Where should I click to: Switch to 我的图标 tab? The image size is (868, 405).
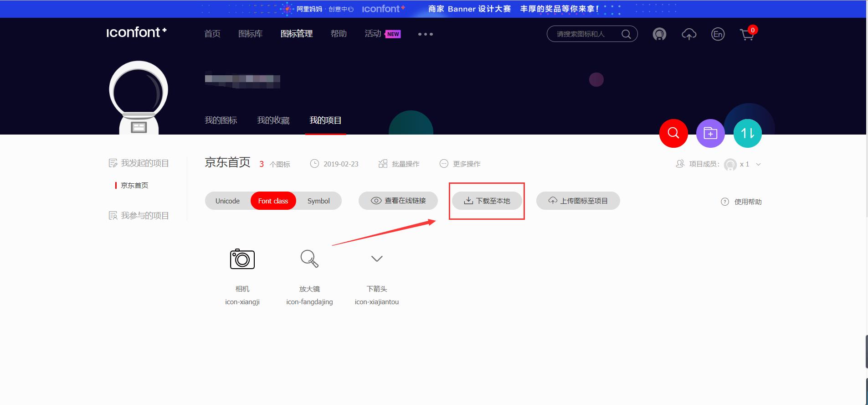coord(221,120)
